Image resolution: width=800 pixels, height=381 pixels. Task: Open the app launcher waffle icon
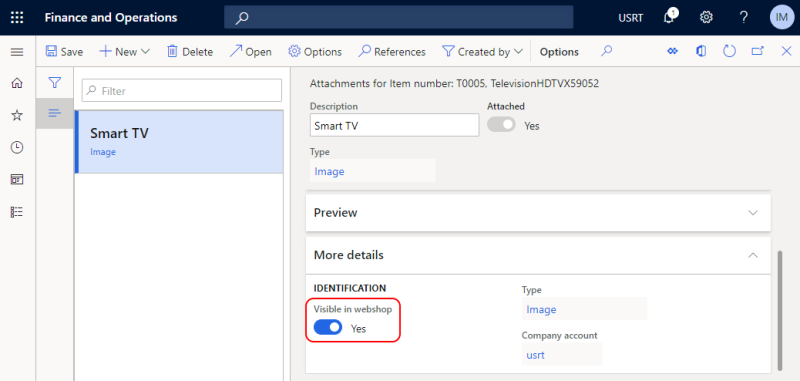(x=17, y=18)
